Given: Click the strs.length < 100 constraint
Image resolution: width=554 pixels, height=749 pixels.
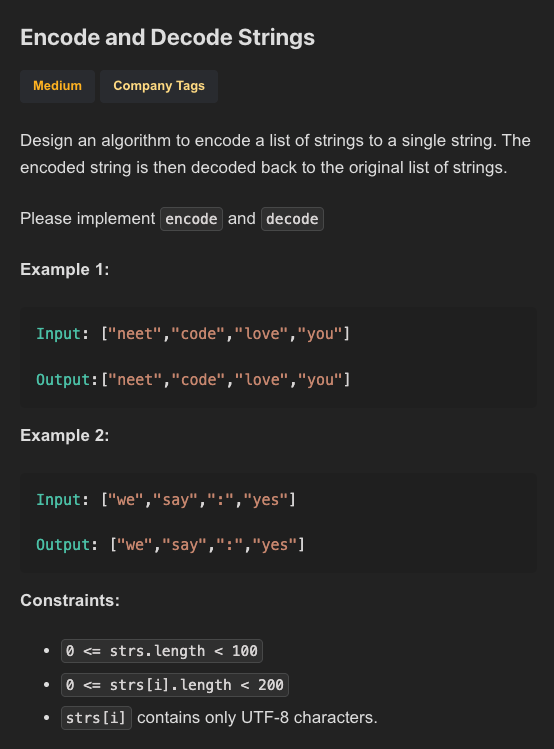Looking at the screenshot, I should point(162,651).
